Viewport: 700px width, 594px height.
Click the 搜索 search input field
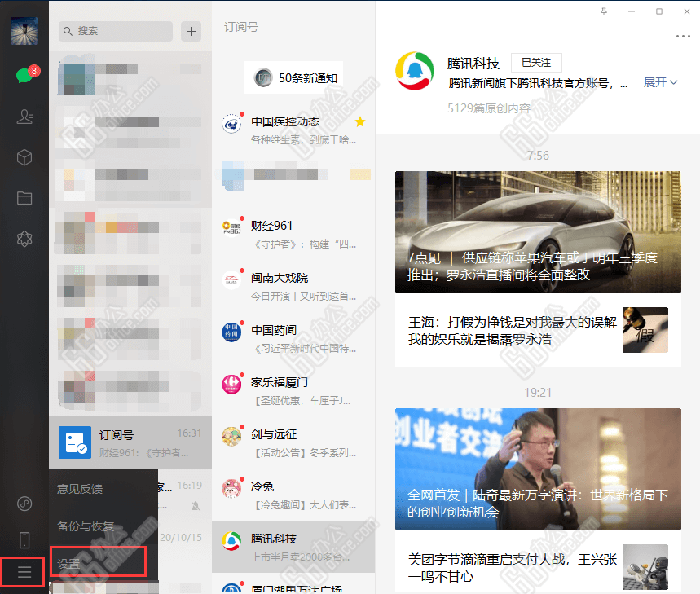pos(116,31)
